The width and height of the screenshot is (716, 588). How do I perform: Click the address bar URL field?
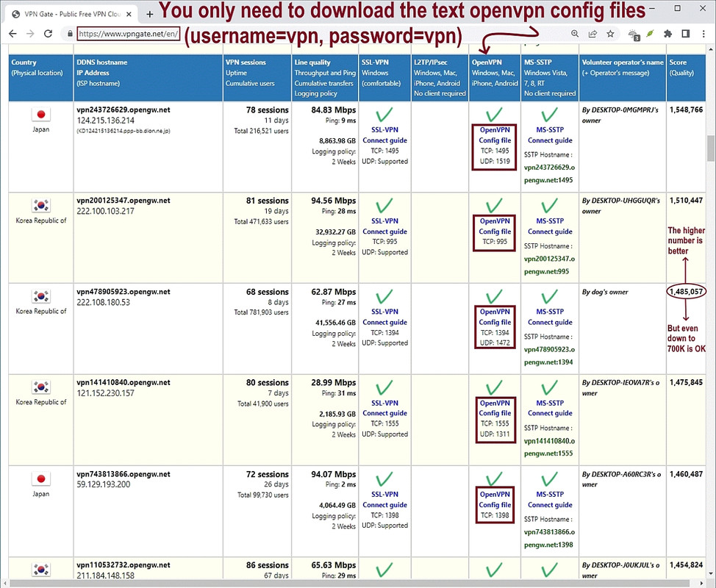[x=129, y=33]
